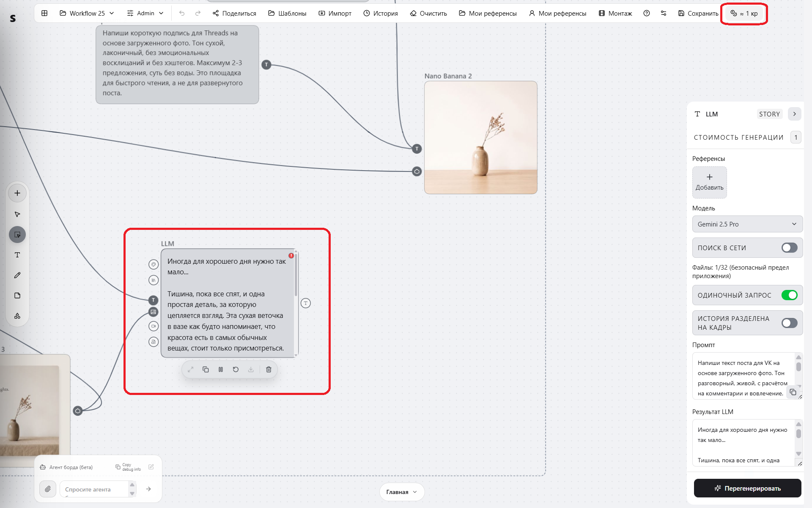Open the Главная page selector at bottom

[402, 492]
